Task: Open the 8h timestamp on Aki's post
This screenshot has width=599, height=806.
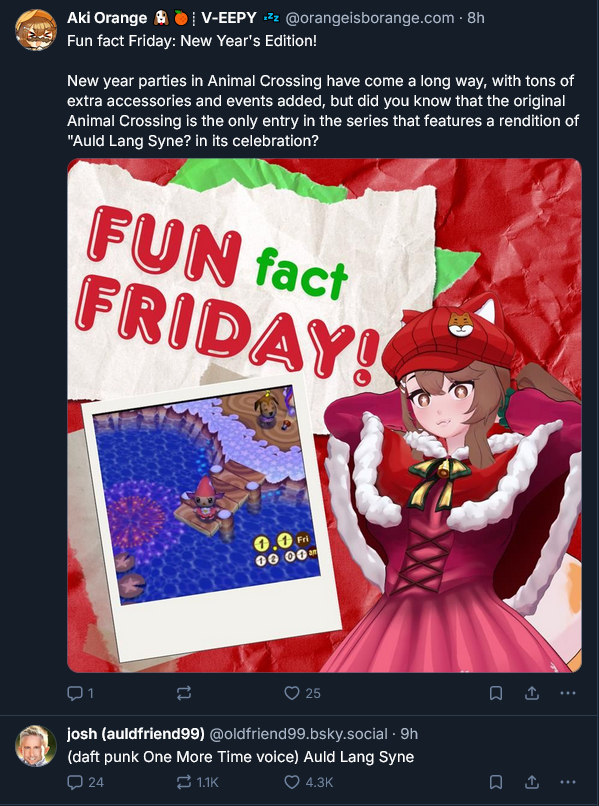Action: (x=476, y=18)
